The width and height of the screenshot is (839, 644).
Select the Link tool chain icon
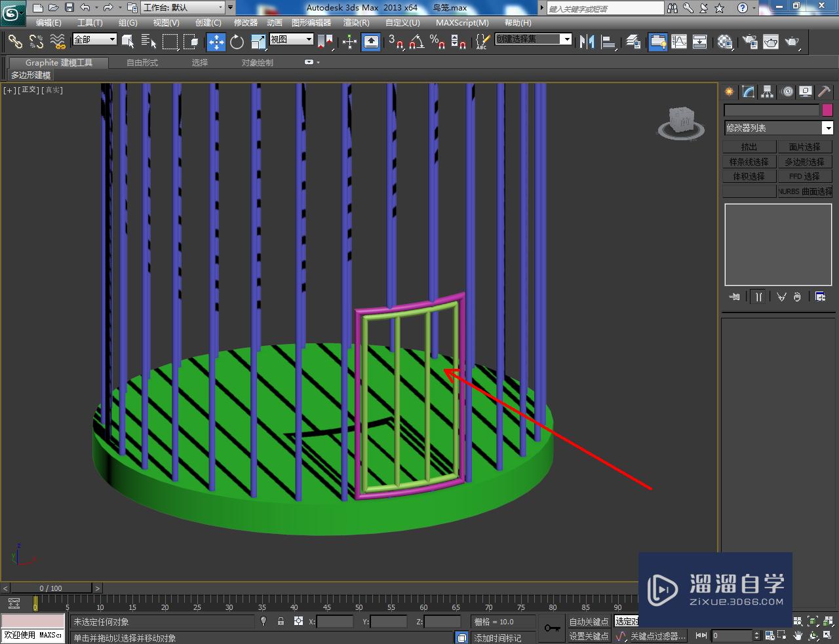coord(15,42)
